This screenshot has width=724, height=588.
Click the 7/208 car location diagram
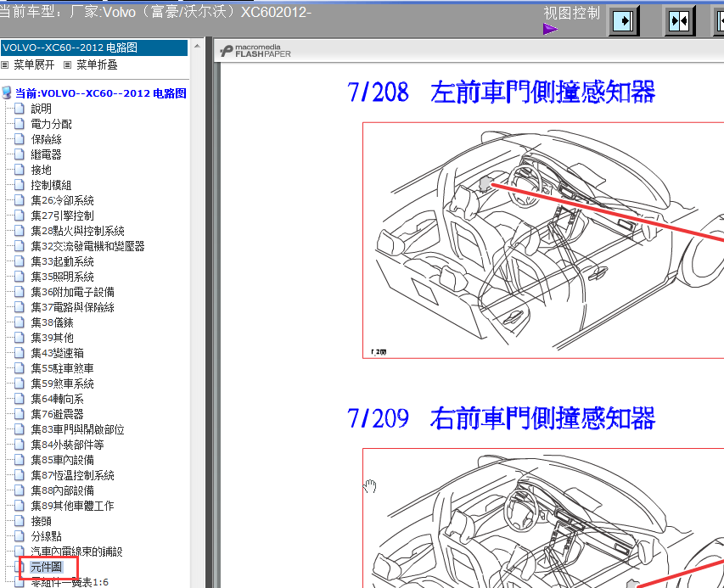click(543, 240)
